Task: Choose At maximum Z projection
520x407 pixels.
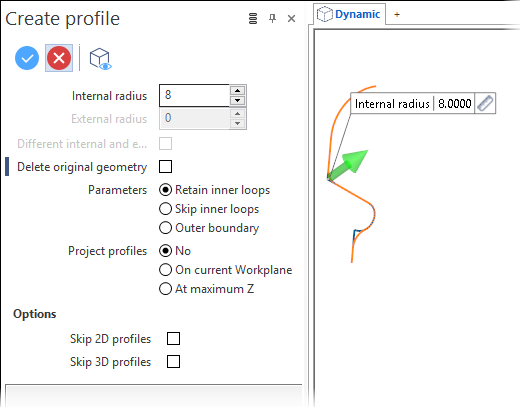Action: (x=207, y=289)
